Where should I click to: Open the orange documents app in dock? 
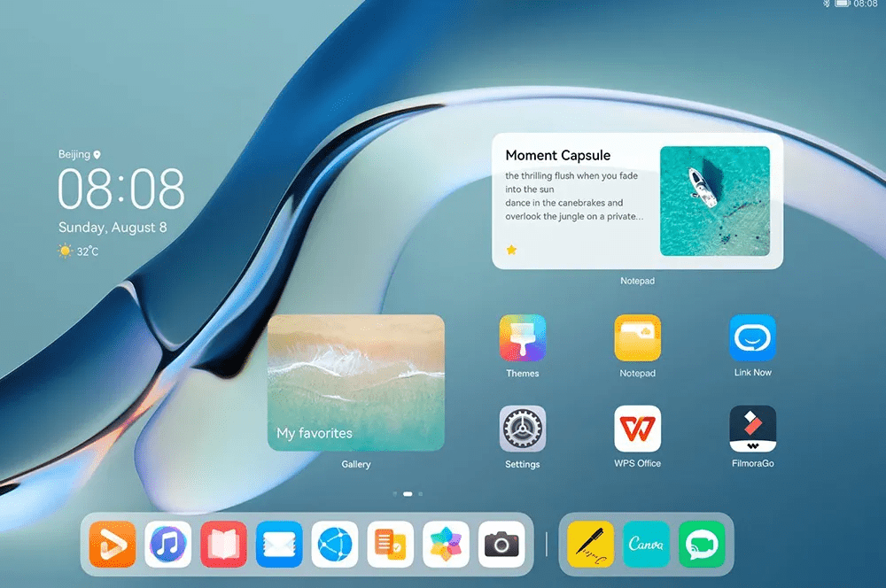tap(390, 544)
